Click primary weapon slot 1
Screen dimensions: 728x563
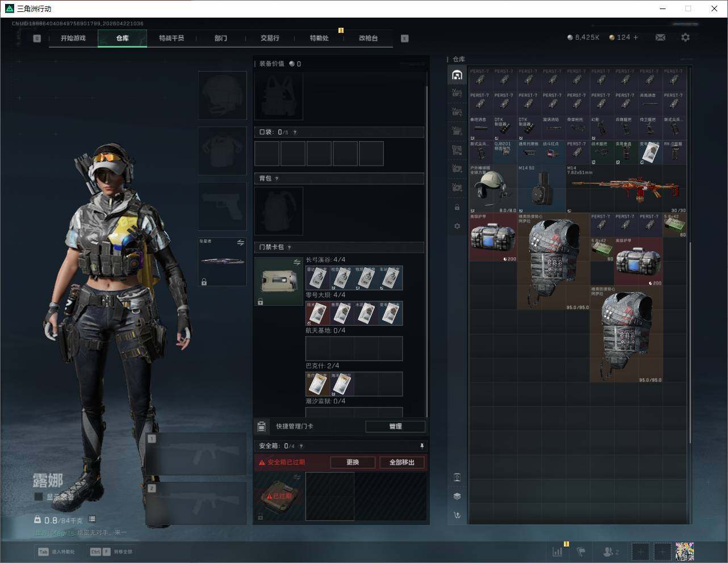click(x=196, y=454)
